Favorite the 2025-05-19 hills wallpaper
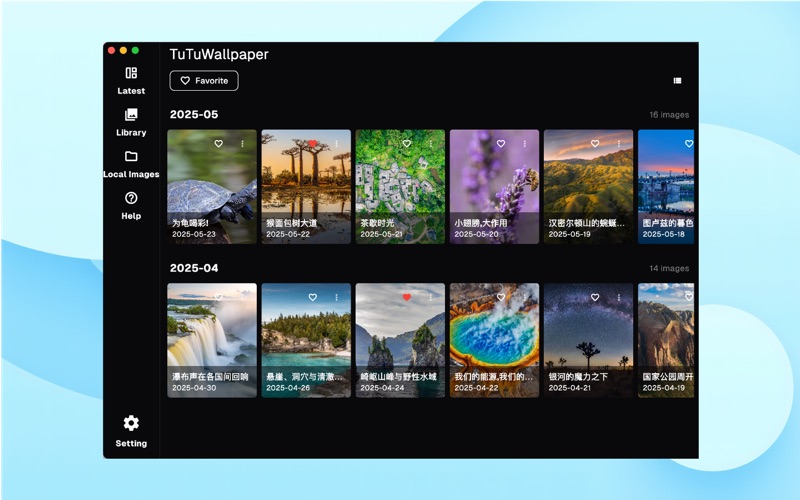800x500 pixels. point(595,144)
